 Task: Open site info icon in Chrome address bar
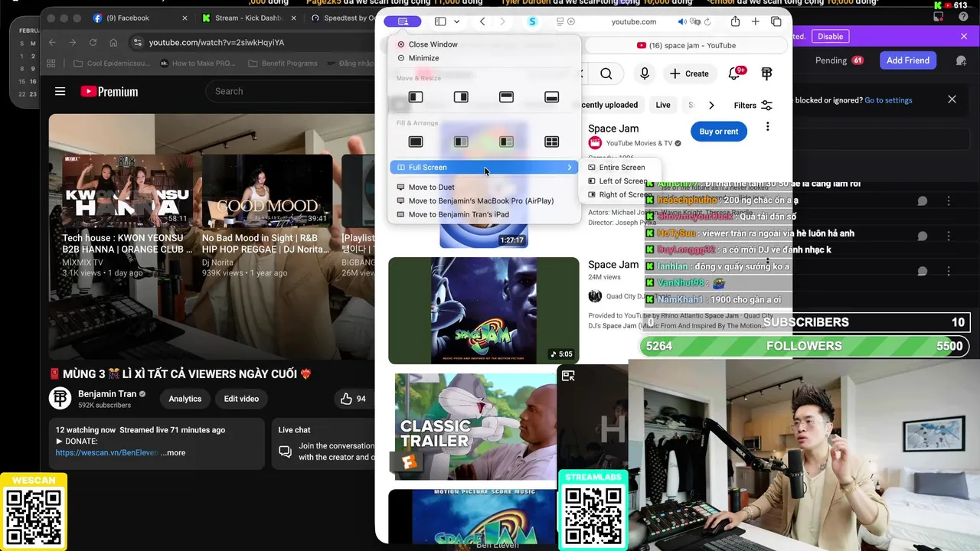136,43
